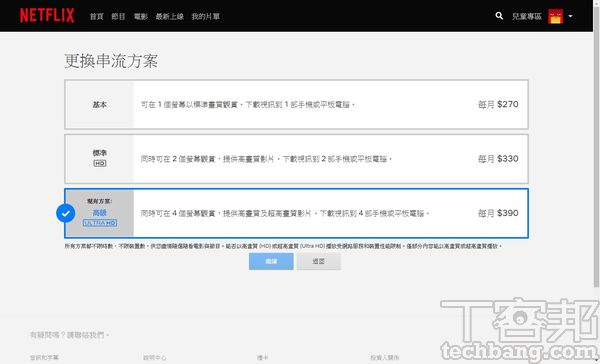The height and width of the screenshot is (364, 600).
Task: Click the HD badge under 標準
Action: [x=100, y=163]
